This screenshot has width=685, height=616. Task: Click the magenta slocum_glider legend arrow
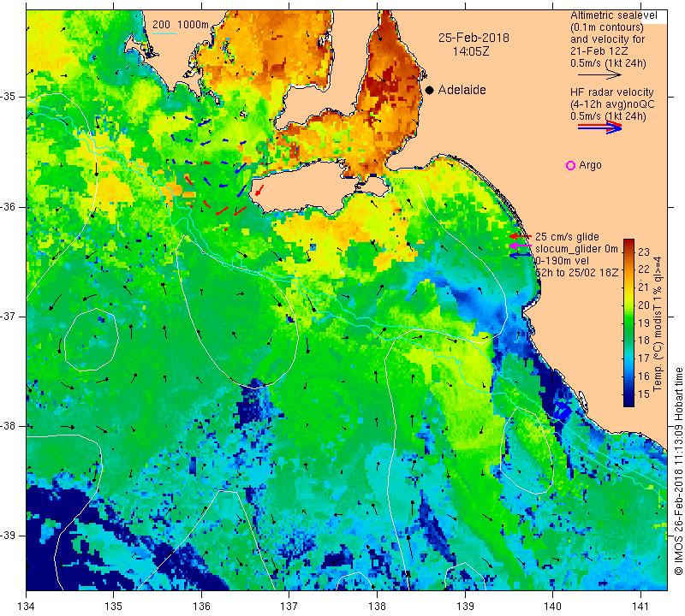pyautogui.click(x=521, y=246)
